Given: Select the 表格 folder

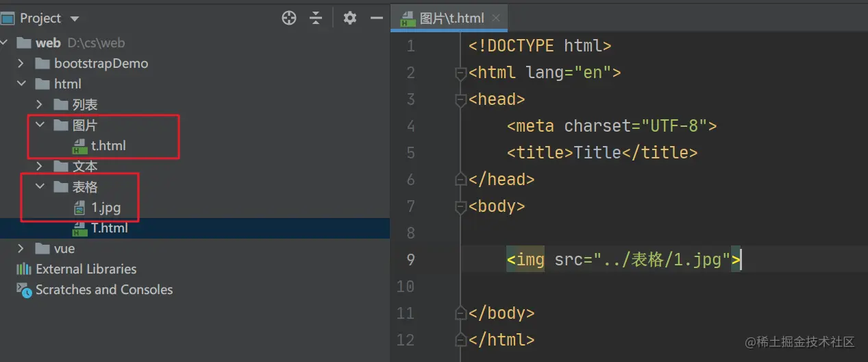Looking at the screenshot, I should click(x=85, y=186).
